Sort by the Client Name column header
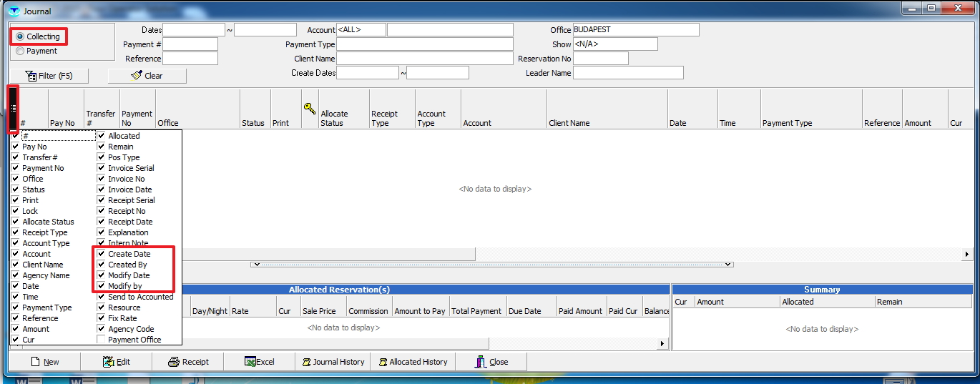Viewport: 980px width, 384px height. tap(607, 123)
